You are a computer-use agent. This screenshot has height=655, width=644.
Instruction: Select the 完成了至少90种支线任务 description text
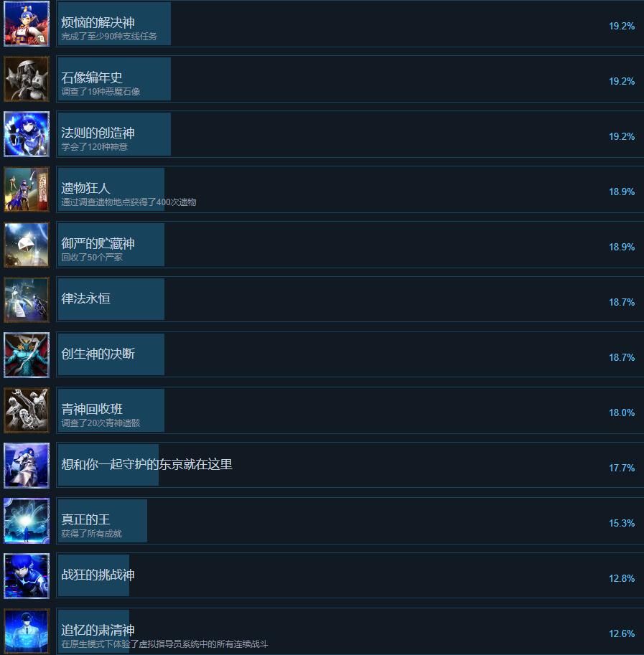click(x=109, y=37)
